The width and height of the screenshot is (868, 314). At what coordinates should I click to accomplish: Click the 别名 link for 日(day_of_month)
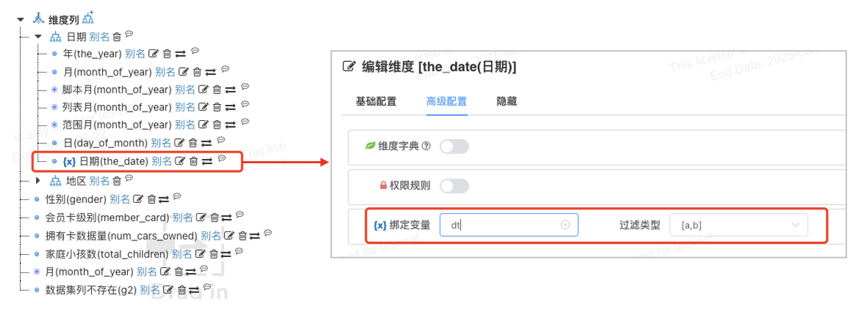pyautogui.click(x=161, y=143)
